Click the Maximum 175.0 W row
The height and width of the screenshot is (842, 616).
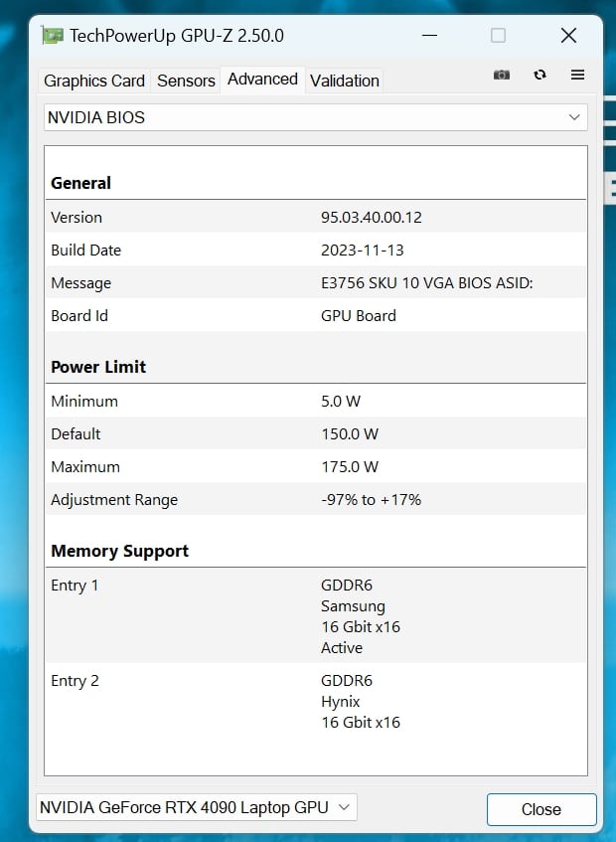pyautogui.click(x=316, y=466)
